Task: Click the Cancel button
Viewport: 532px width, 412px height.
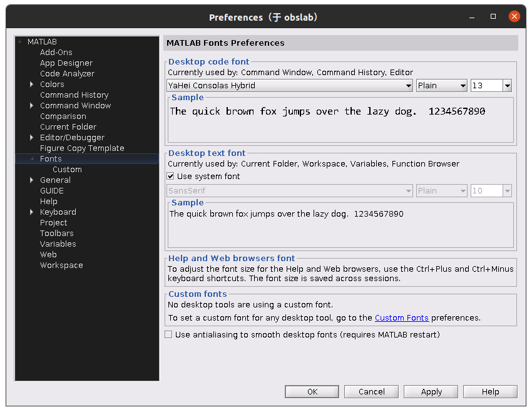Action: click(x=372, y=391)
